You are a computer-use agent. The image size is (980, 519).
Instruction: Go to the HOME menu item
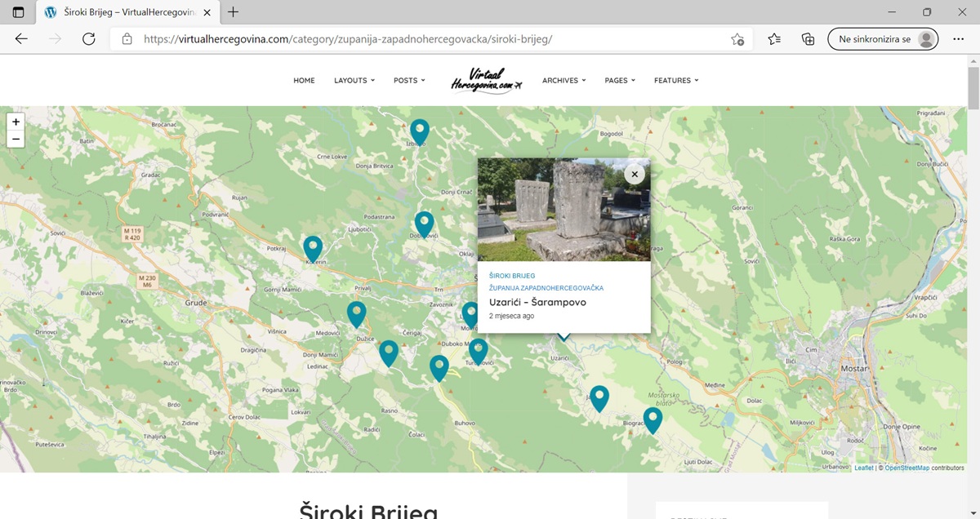pos(304,81)
